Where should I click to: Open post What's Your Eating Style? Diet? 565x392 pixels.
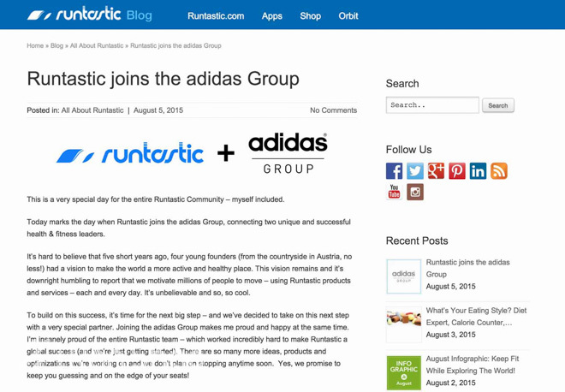point(476,317)
